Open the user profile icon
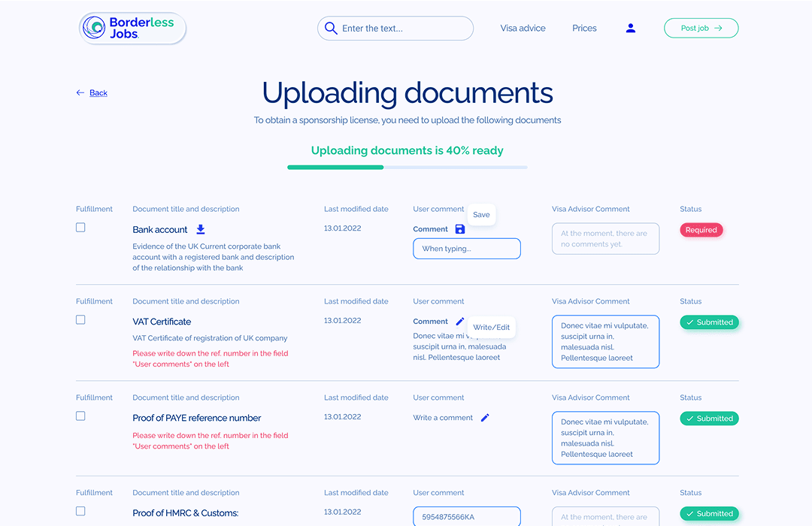This screenshot has width=812, height=526. coord(630,28)
